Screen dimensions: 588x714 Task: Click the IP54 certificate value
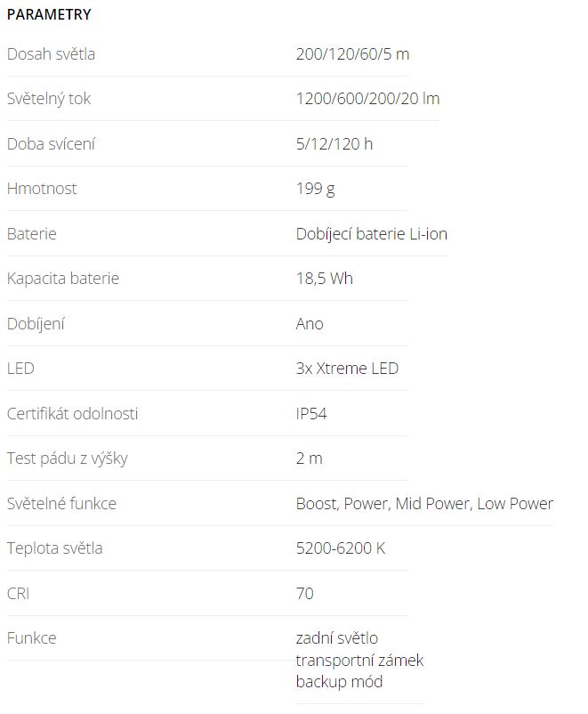[312, 414]
